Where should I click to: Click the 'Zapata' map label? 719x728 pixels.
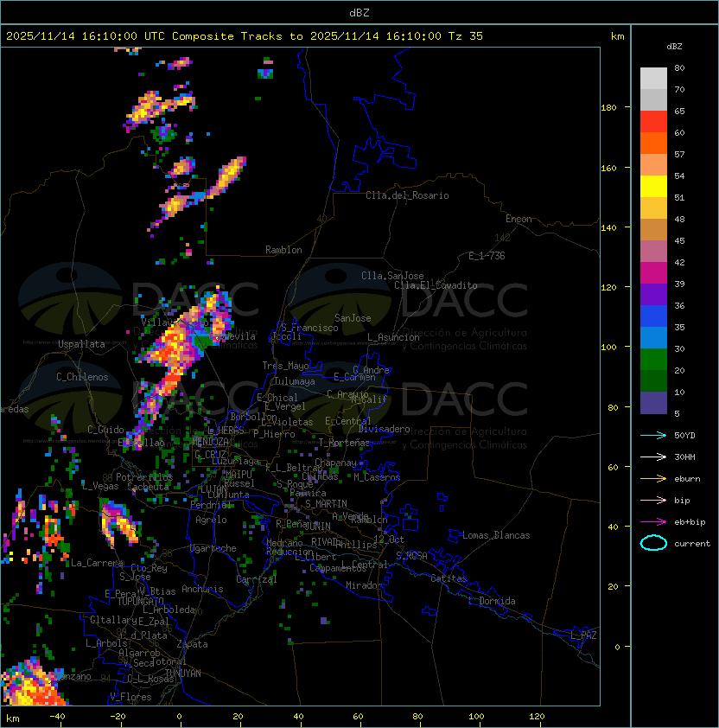(192, 644)
